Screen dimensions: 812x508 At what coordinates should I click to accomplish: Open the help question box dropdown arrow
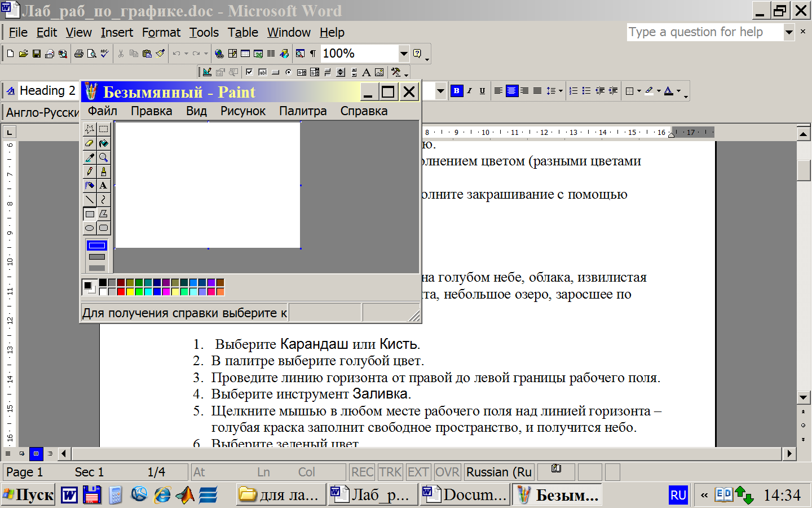[x=789, y=32]
